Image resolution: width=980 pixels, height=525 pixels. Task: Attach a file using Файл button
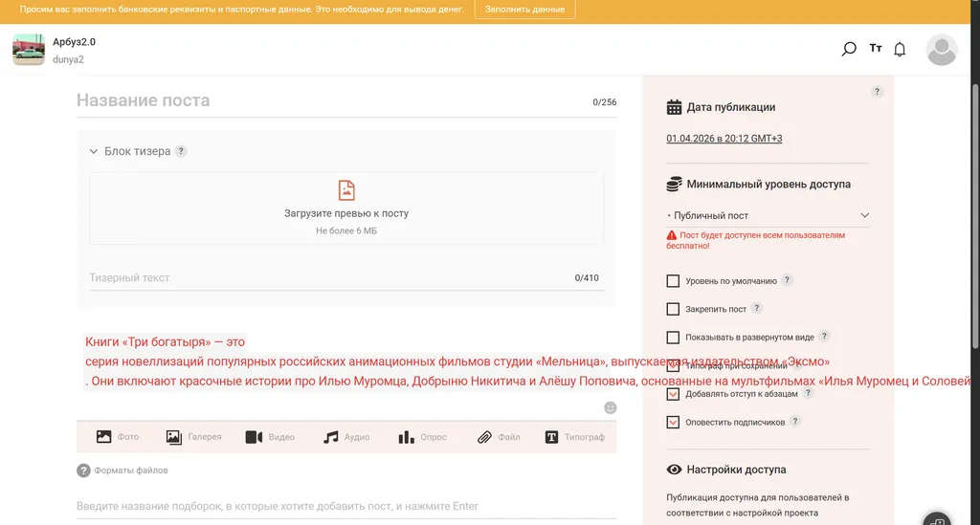499,437
